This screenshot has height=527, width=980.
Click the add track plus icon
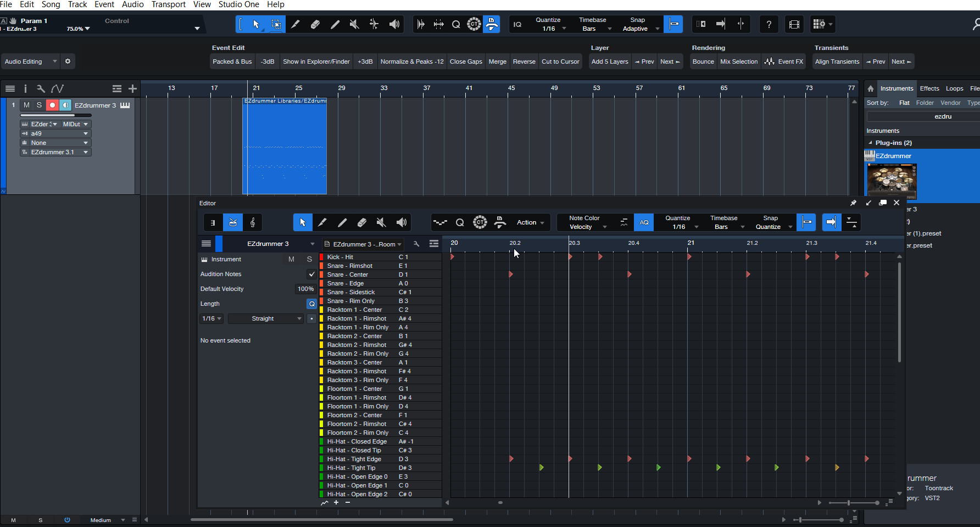tap(132, 88)
